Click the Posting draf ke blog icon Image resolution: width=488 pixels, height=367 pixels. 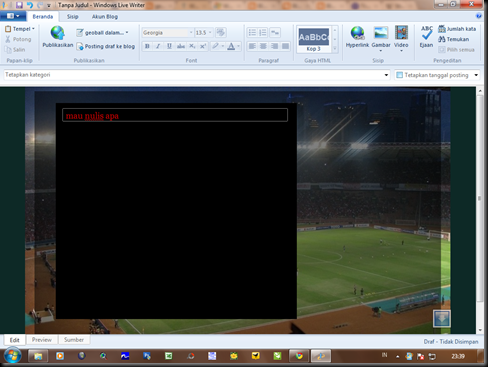coord(80,46)
